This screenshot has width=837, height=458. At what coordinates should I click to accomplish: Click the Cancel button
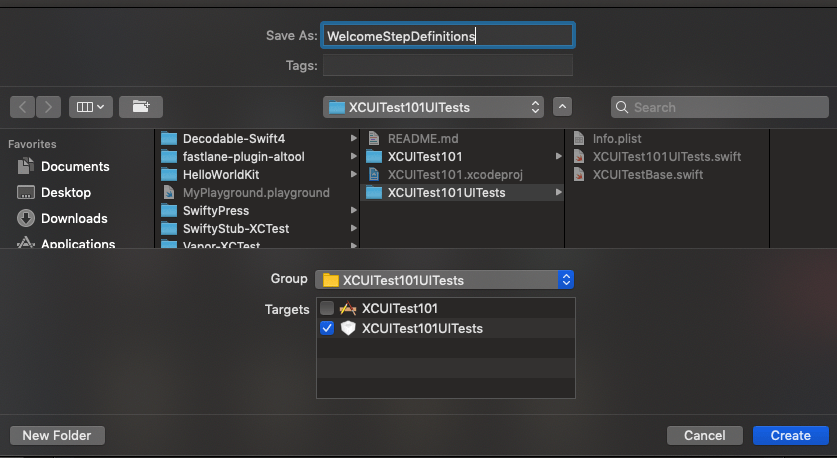click(705, 435)
